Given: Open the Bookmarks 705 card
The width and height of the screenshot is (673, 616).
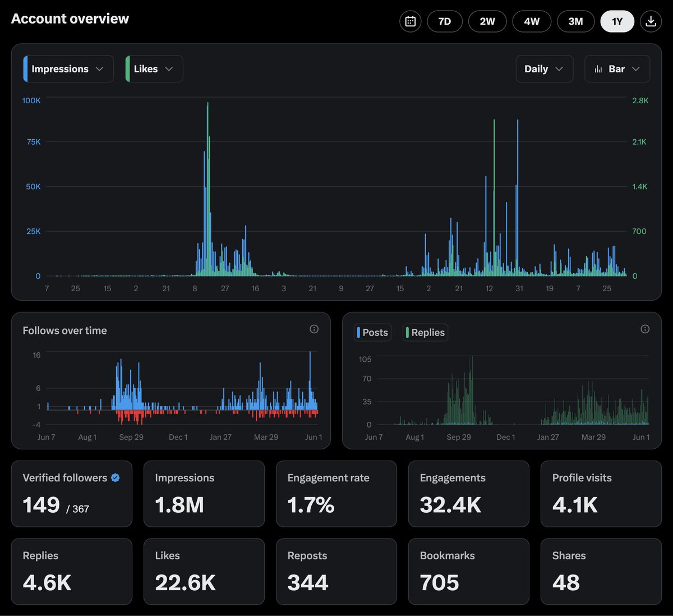Looking at the screenshot, I should (x=469, y=572).
